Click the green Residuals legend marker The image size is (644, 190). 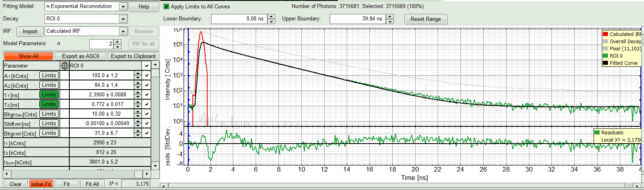[x=597, y=132]
